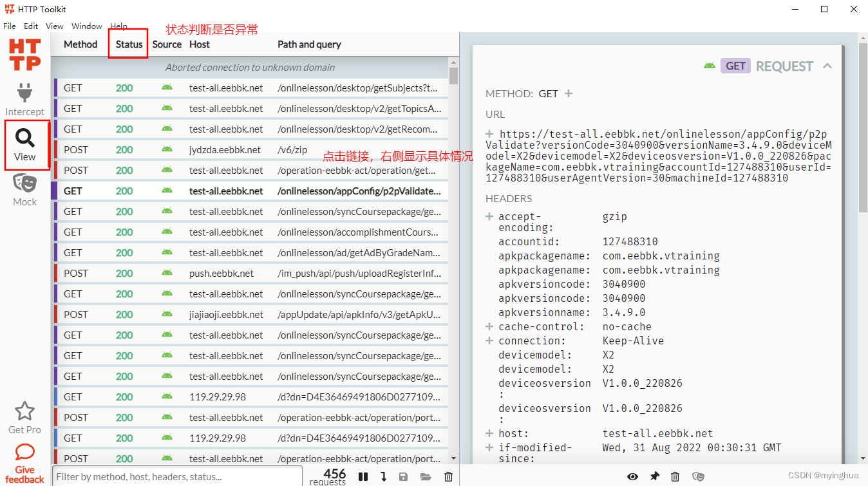Switch to the View page in sidebar
Screen dimensions: 868x486
25,145
